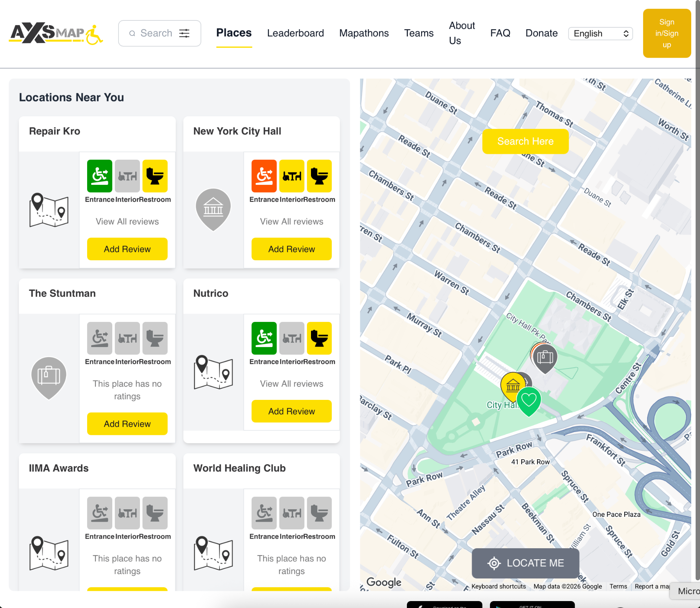
Task: Go to Leaderboard page
Action: 295,33
